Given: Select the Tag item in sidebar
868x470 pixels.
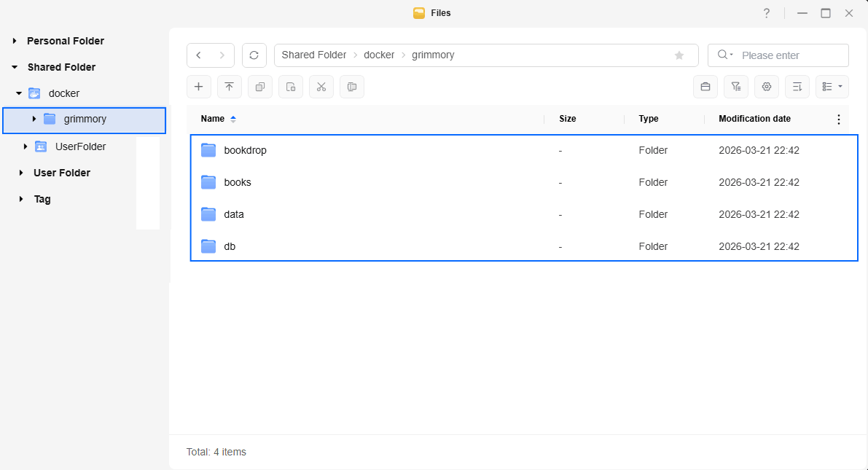Looking at the screenshot, I should tap(42, 199).
